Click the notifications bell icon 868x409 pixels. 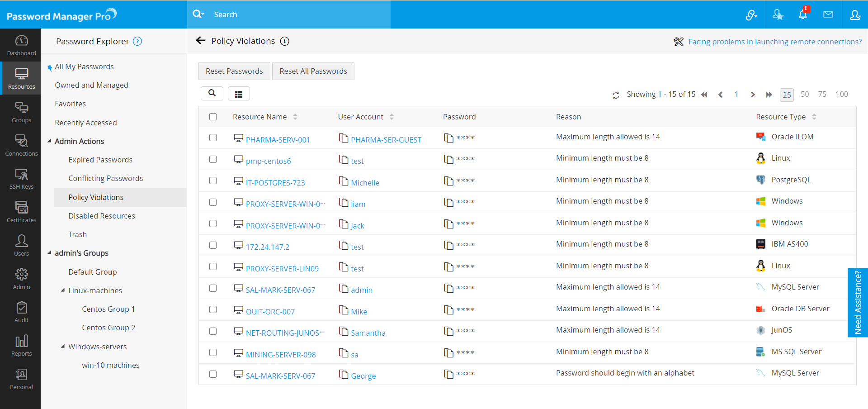point(803,14)
